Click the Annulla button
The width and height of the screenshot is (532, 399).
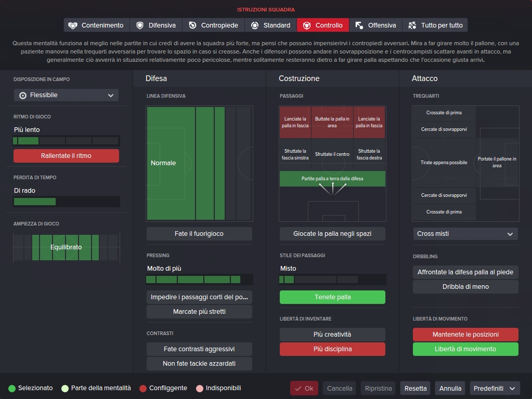coord(450,389)
